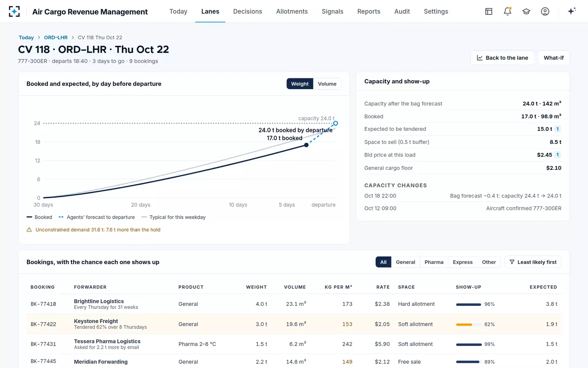Follow the ORD–LHR breadcrumb link
Screen dimensions: 588x368
[x=56, y=38]
